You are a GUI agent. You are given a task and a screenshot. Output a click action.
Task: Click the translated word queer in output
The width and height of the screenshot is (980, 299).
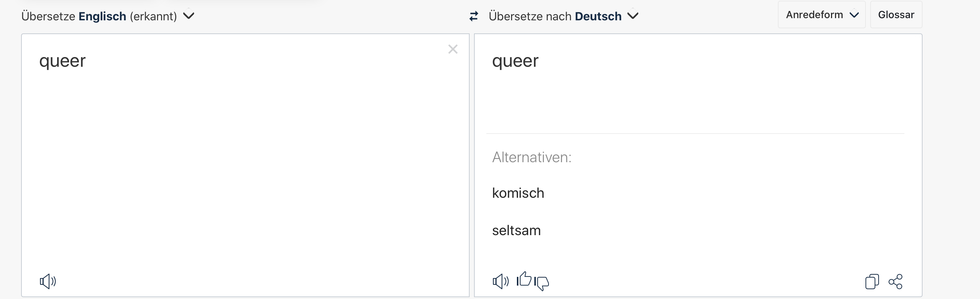[x=515, y=61]
